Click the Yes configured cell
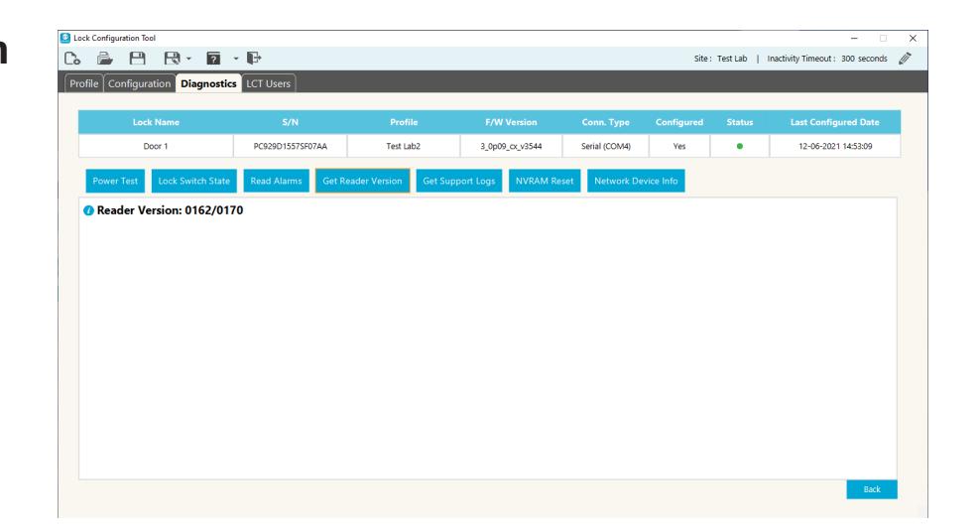The width and height of the screenshot is (980, 530). (x=679, y=147)
